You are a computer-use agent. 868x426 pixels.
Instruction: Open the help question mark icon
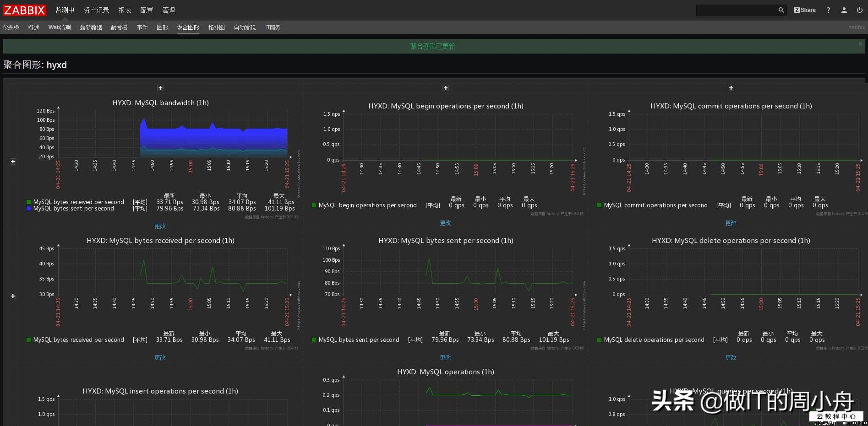point(828,10)
